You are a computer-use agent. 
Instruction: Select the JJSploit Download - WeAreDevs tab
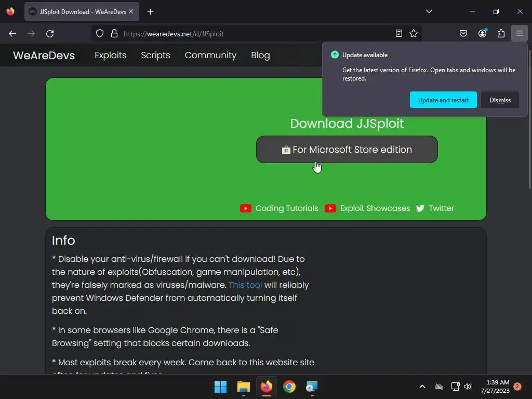(x=82, y=11)
